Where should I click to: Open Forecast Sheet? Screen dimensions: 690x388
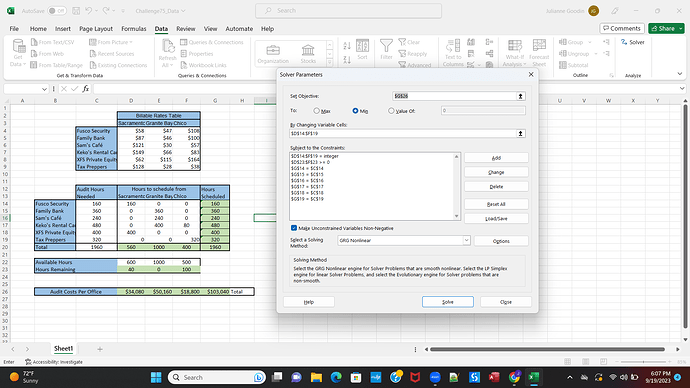coord(539,53)
